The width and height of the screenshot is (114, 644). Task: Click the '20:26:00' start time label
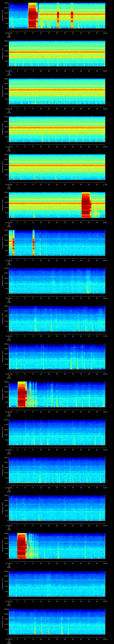point(9,184)
